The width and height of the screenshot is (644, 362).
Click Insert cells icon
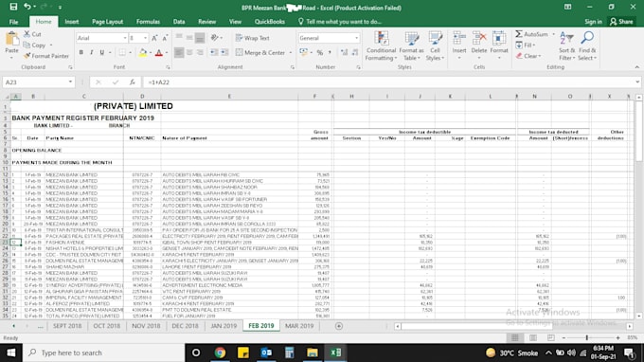click(459, 39)
